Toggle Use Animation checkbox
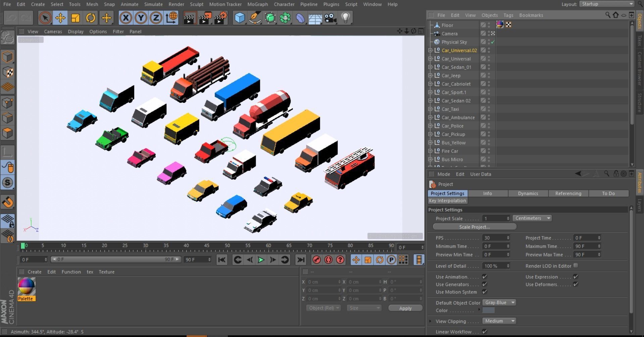644x337 pixels. point(485,277)
